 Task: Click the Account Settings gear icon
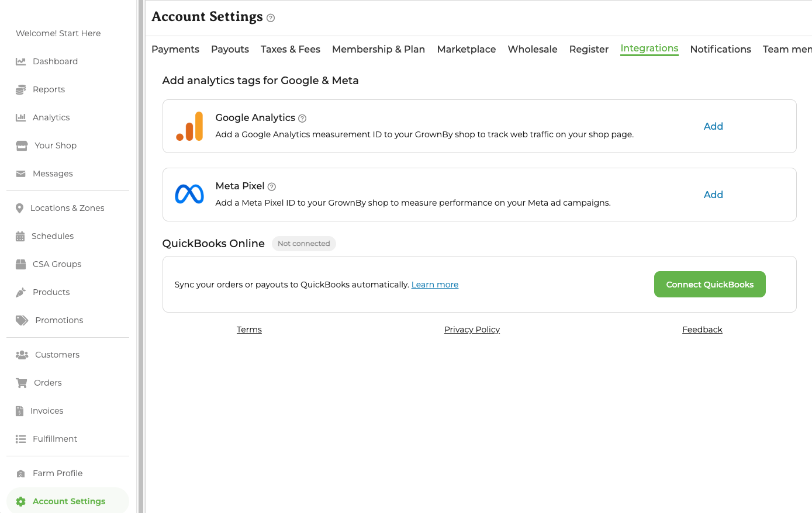point(20,501)
